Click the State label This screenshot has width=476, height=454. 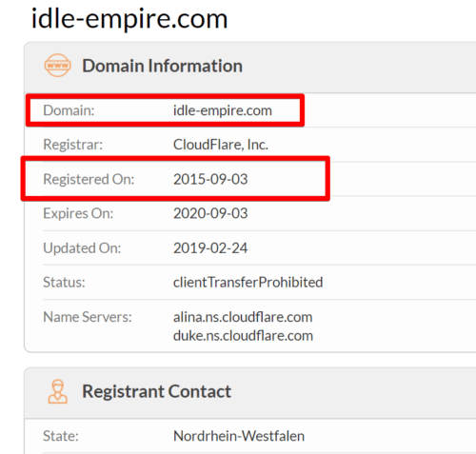pos(61,436)
